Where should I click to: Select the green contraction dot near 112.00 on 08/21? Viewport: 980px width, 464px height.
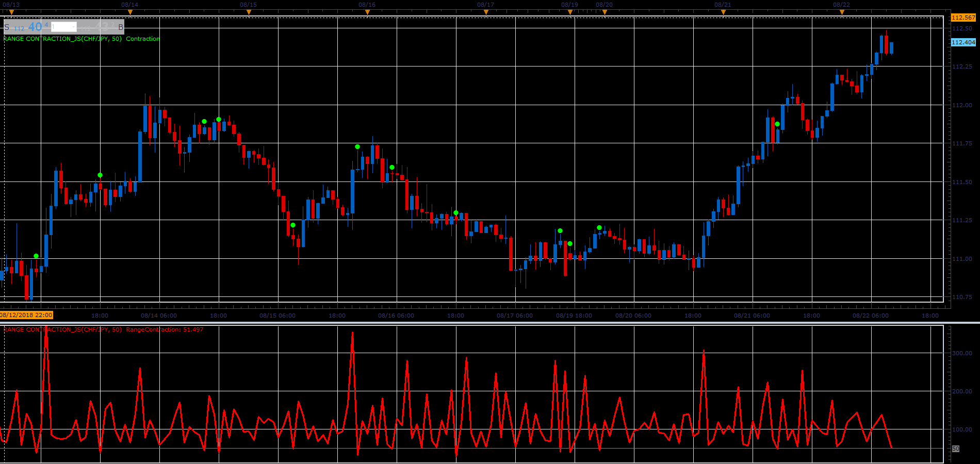point(777,124)
